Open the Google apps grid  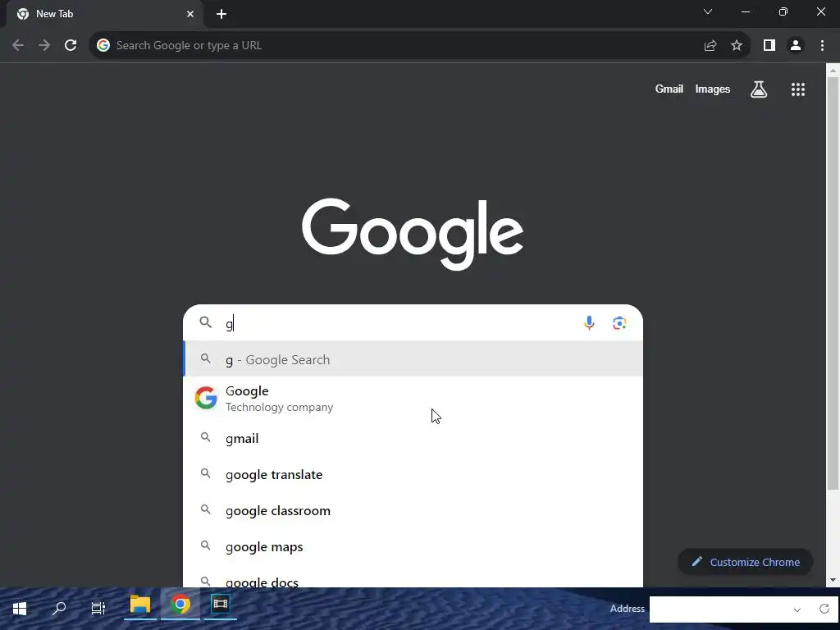798,89
